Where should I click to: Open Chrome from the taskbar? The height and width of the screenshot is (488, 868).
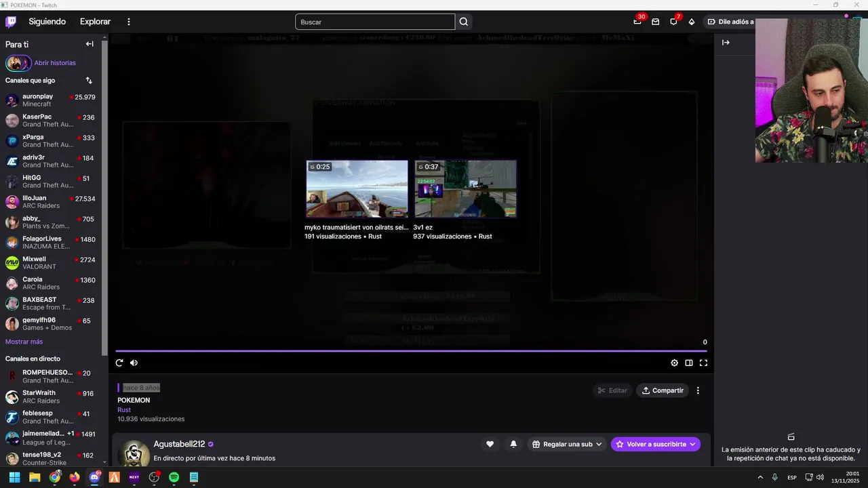pos(54,477)
